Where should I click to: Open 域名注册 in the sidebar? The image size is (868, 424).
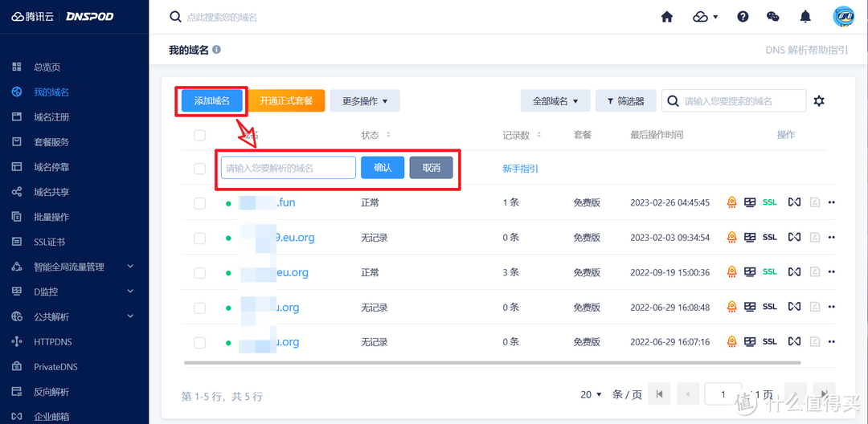point(51,117)
